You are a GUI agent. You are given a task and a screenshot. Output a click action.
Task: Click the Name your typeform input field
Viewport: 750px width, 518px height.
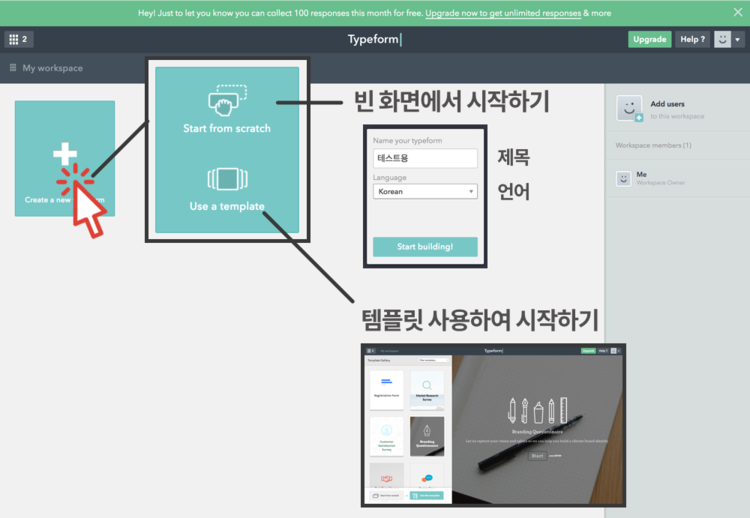pos(425,158)
